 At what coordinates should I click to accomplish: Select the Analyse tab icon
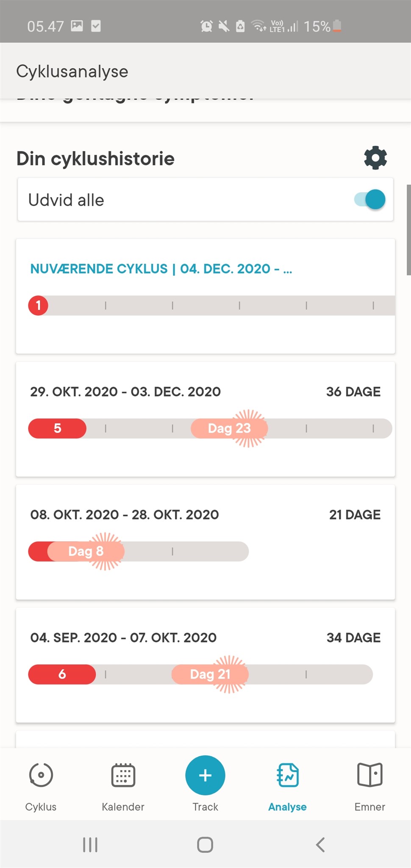click(288, 776)
